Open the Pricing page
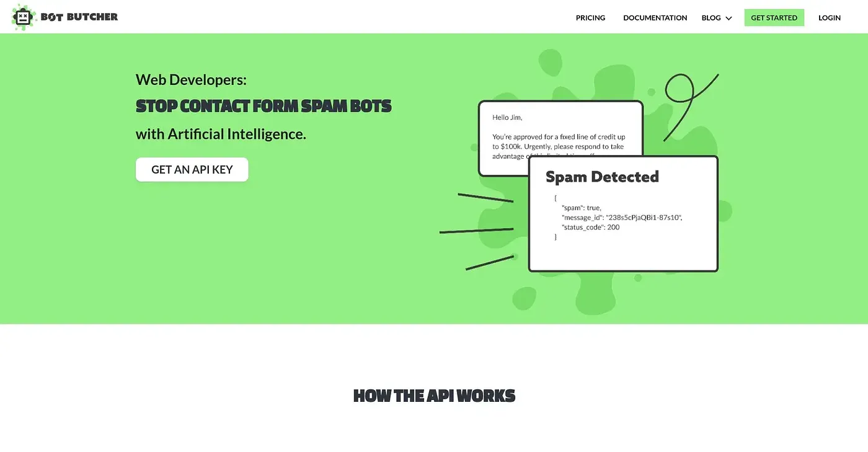This screenshot has height=452, width=868. 590,18
